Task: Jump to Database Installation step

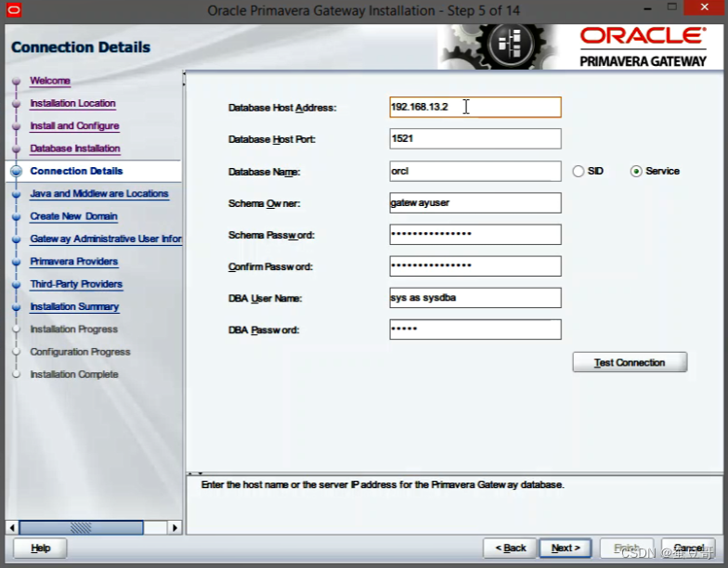Action: pos(74,148)
